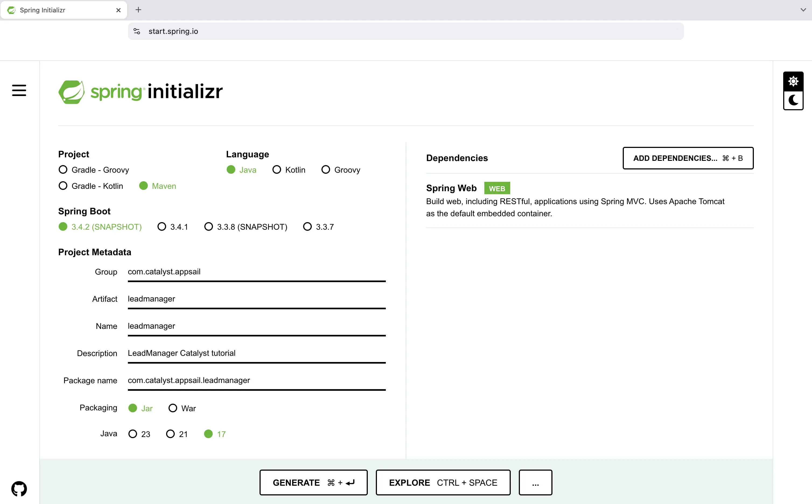Switch to dark theme moon icon
812x504 pixels.
tap(793, 100)
